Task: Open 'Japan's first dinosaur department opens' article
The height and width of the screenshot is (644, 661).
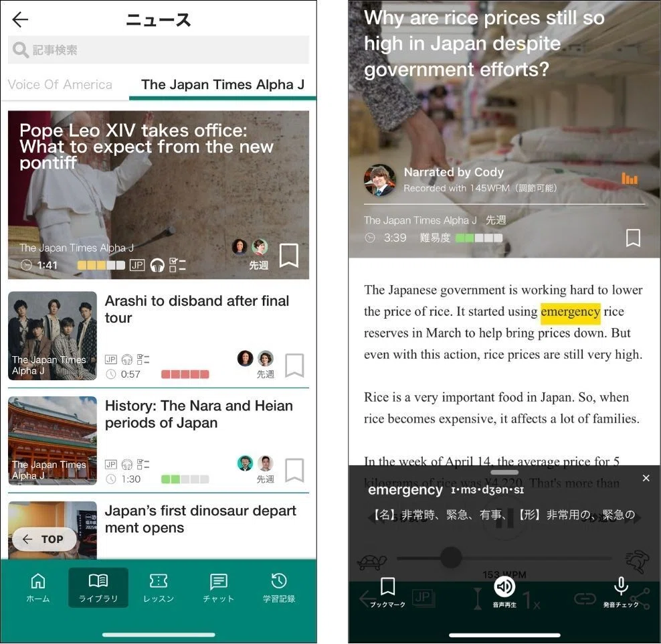Action: point(200,519)
